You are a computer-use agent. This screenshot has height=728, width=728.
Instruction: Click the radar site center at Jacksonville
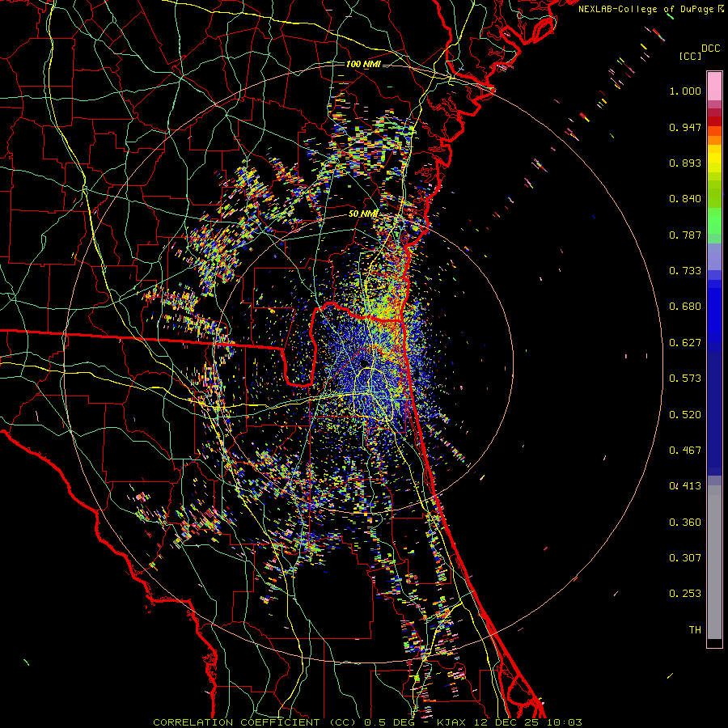coord(364,363)
